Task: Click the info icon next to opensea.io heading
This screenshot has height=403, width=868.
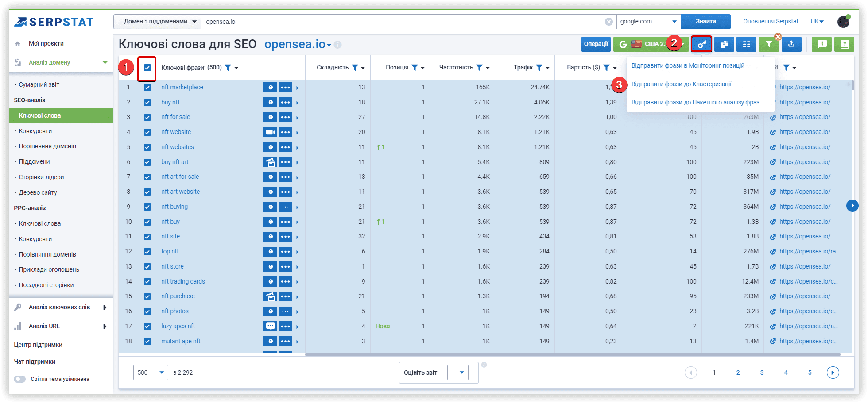Action: (x=337, y=45)
